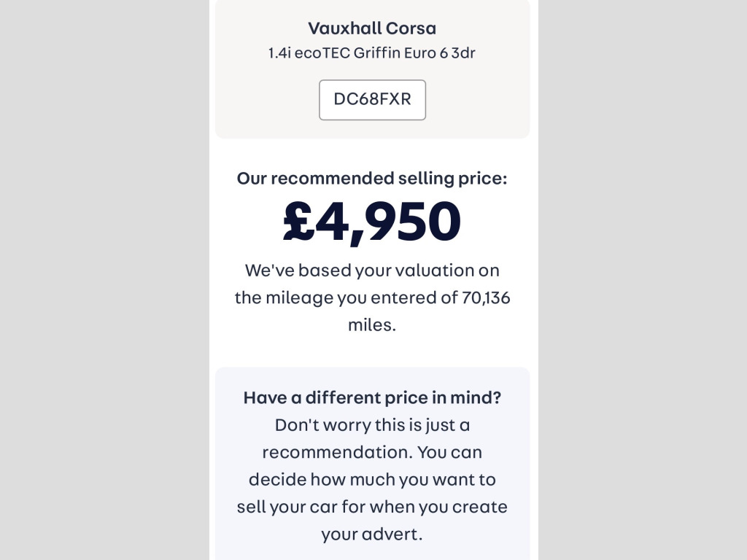Click the 'recommendation. You can' text line

coord(372,452)
